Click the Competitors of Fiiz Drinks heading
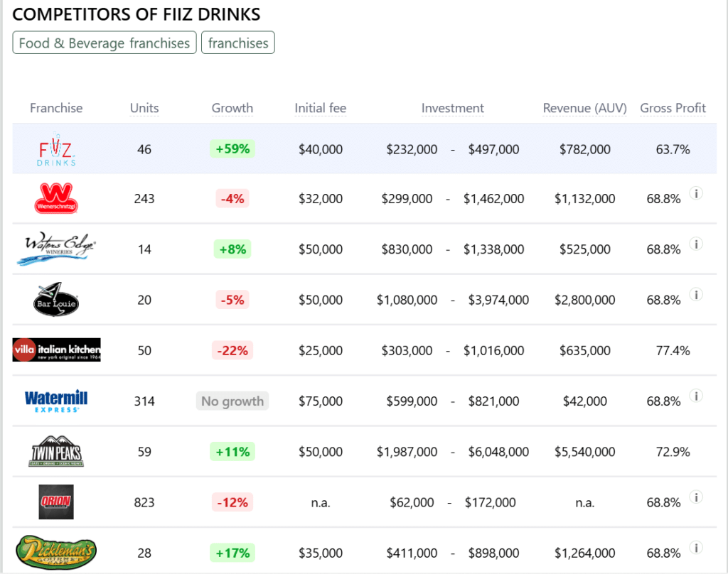Image resolution: width=728 pixels, height=574 pixels. pos(136,14)
